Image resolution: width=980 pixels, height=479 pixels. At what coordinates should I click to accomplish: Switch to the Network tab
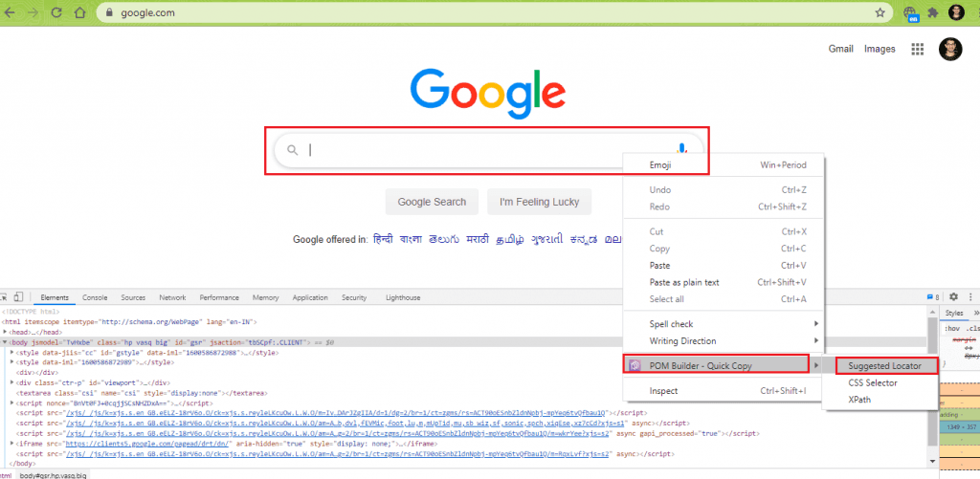point(172,298)
